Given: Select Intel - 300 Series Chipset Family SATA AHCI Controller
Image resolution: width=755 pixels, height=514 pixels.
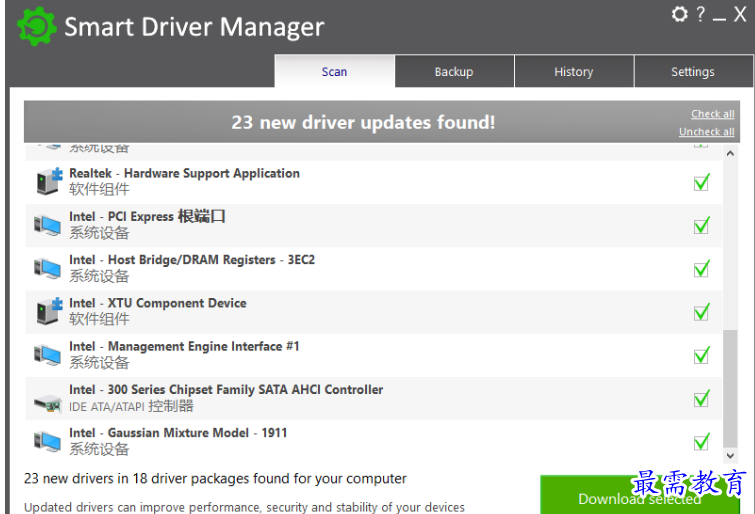Looking at the screenshot, I should pos(226,389).
